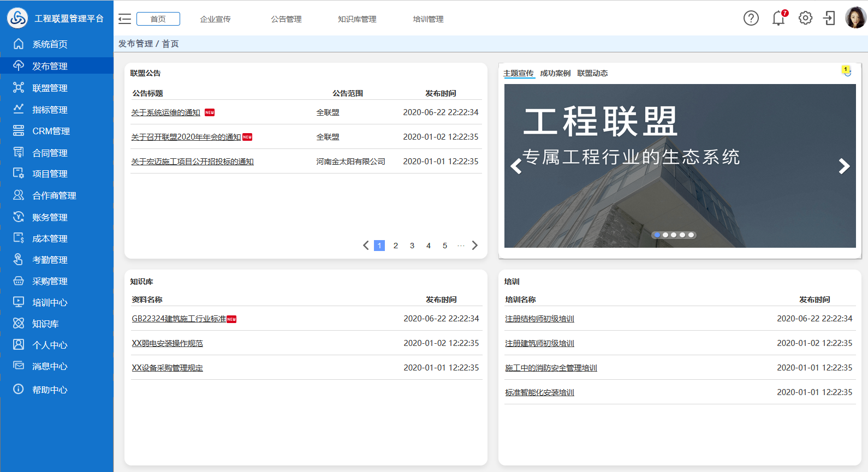
Task: Open the help question mark icon
Action: pyautogui.click(x=751, y=19)
